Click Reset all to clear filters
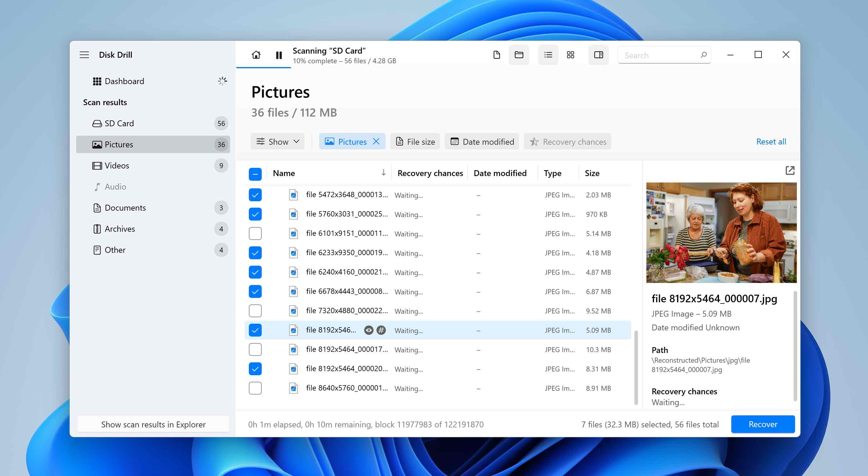868x476 pixels. (x=771, y=141)
